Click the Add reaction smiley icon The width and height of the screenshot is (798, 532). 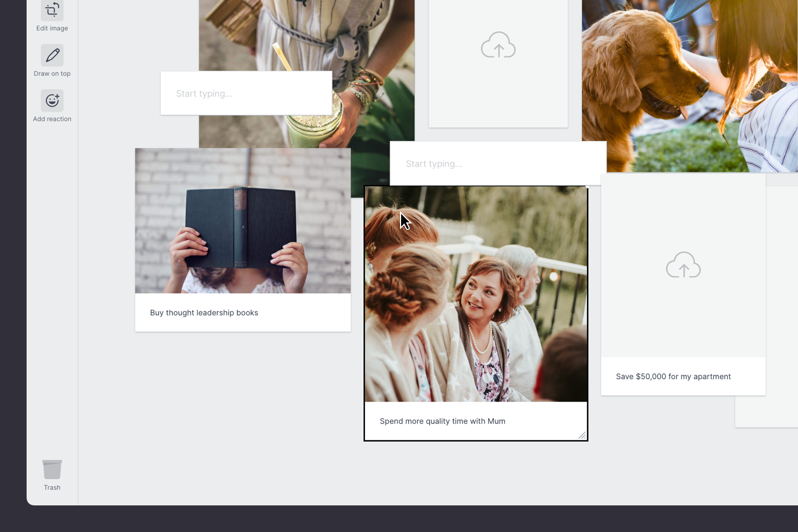pos(52,101)
